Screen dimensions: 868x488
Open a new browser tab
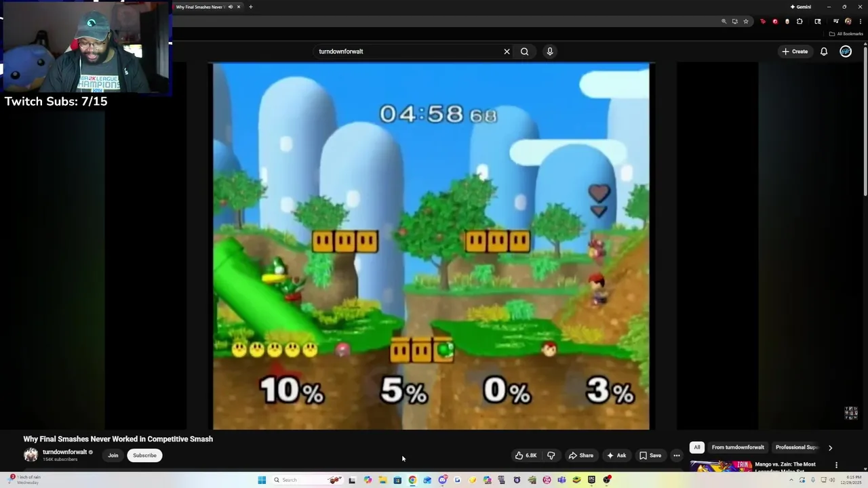[251, 7]
